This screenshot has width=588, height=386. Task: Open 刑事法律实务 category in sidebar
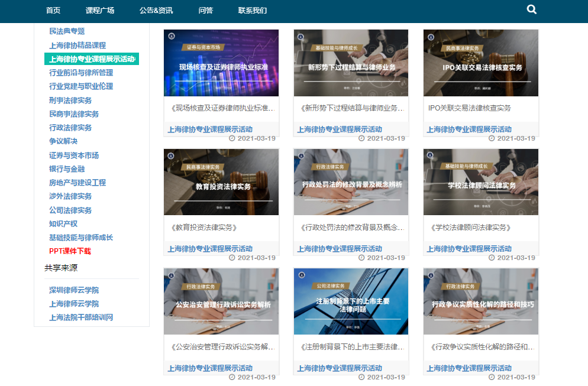(x=70, y=100)
